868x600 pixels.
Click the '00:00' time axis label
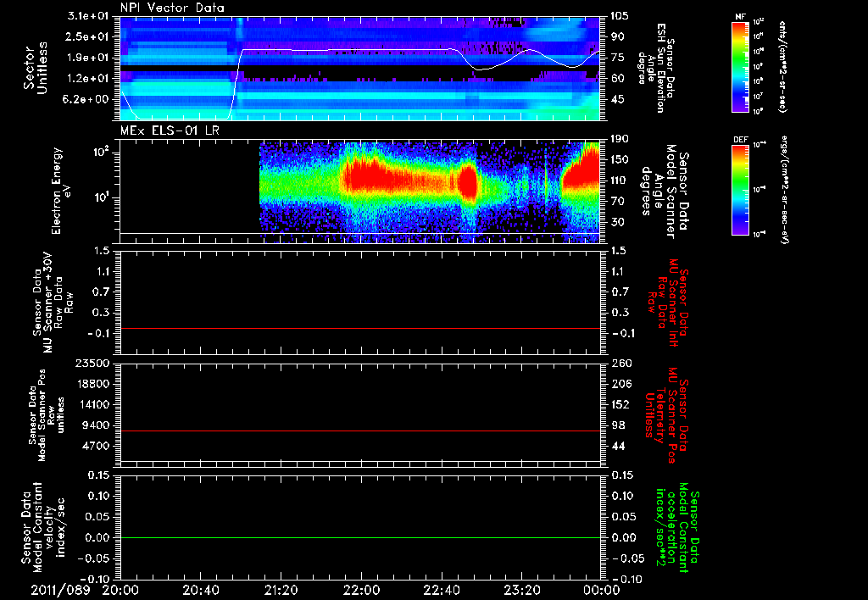point(601,590)
